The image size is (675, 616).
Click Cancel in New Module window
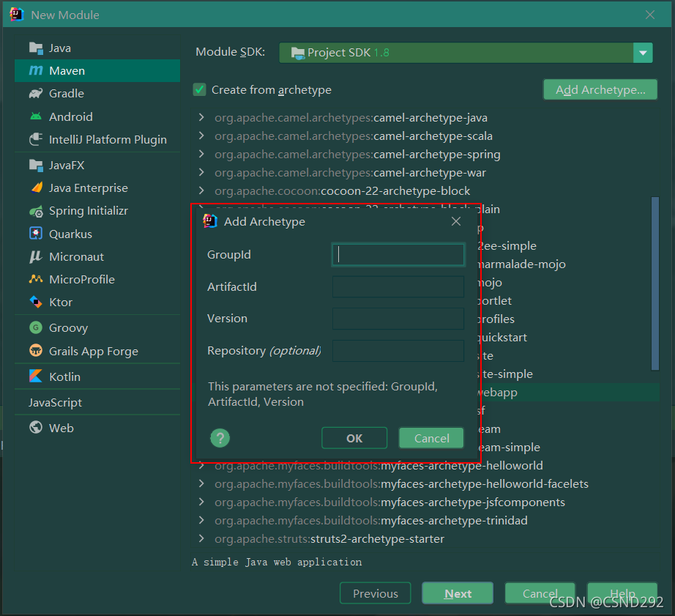(540, 593)
